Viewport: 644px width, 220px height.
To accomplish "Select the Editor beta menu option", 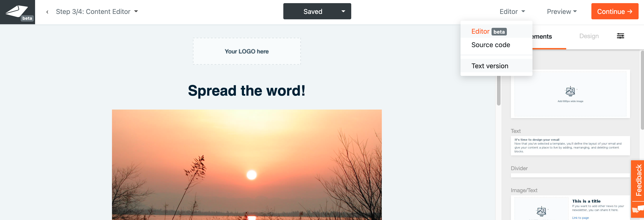I will (x=489, y=31).
